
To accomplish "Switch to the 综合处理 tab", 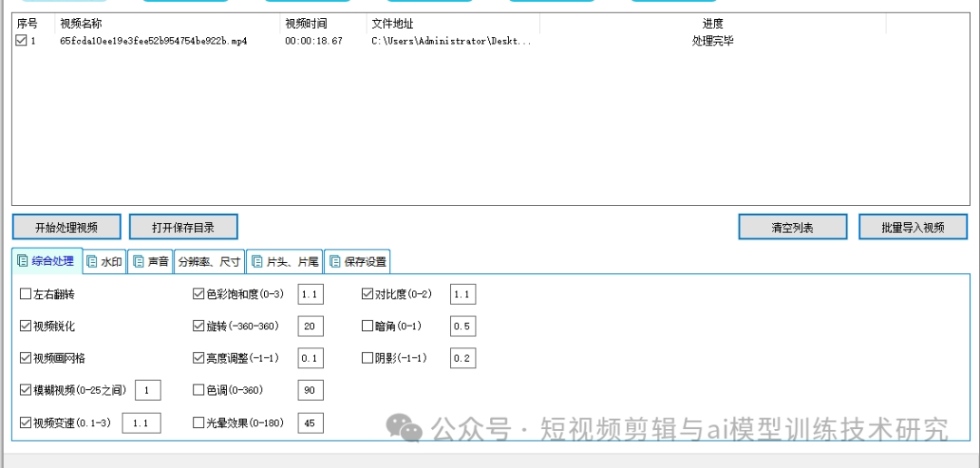I will [47, 261].
